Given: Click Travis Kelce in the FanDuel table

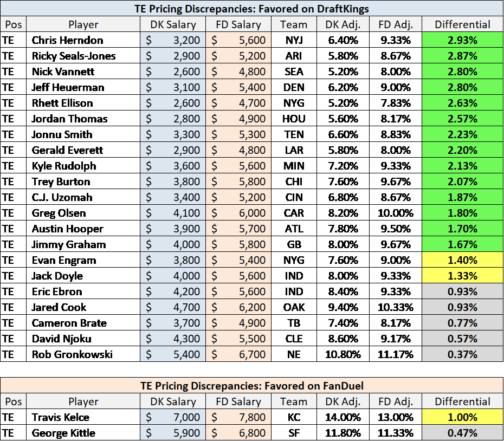Looking at the screenshot, I should [61, 417].
